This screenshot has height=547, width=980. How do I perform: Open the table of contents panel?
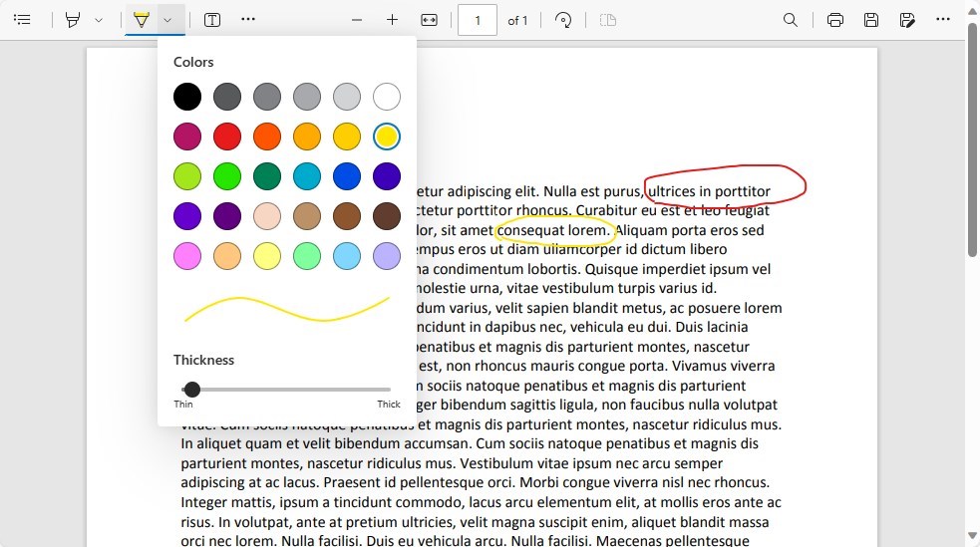22,19
